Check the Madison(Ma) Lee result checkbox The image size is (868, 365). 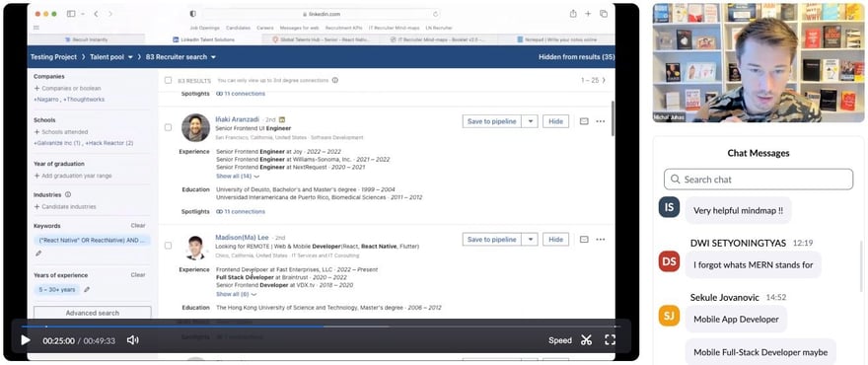(x=169, y=246)
